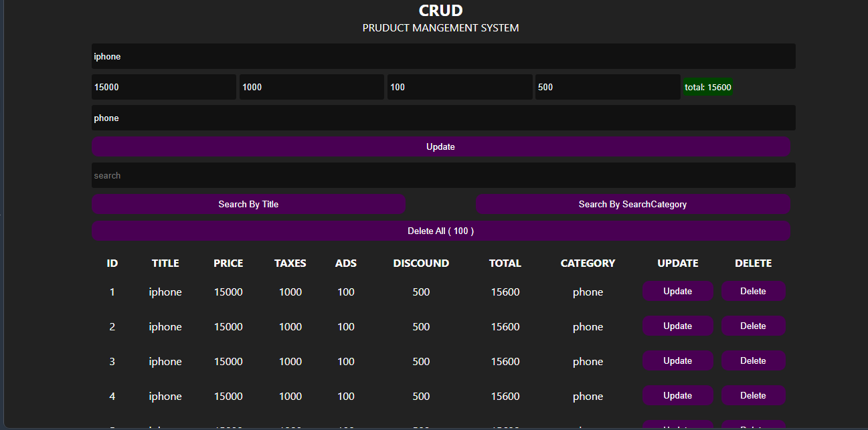868x430 pixels.
Task: Click the price field showing 15000
Action: [164, 87]
